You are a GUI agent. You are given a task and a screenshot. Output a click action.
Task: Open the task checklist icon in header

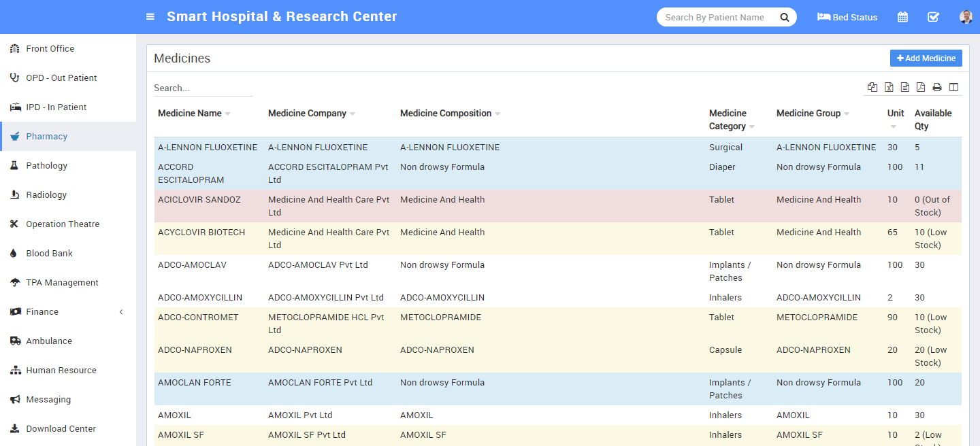pos(934,17)
